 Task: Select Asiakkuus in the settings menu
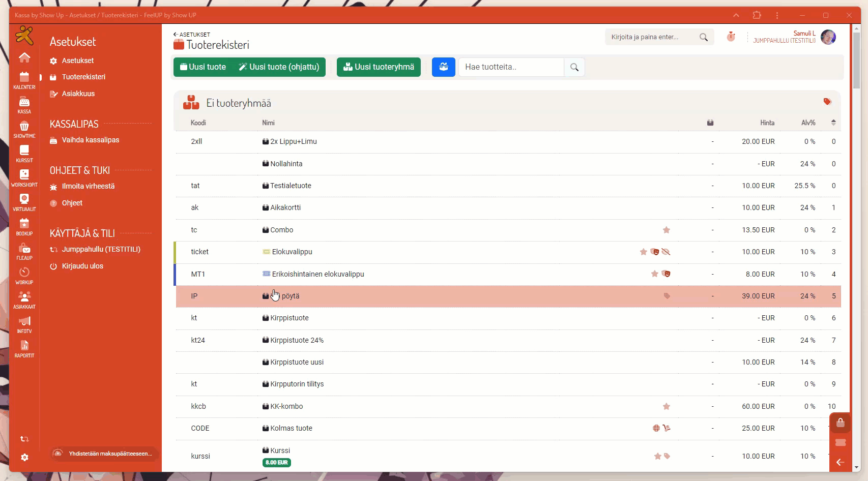78,94
